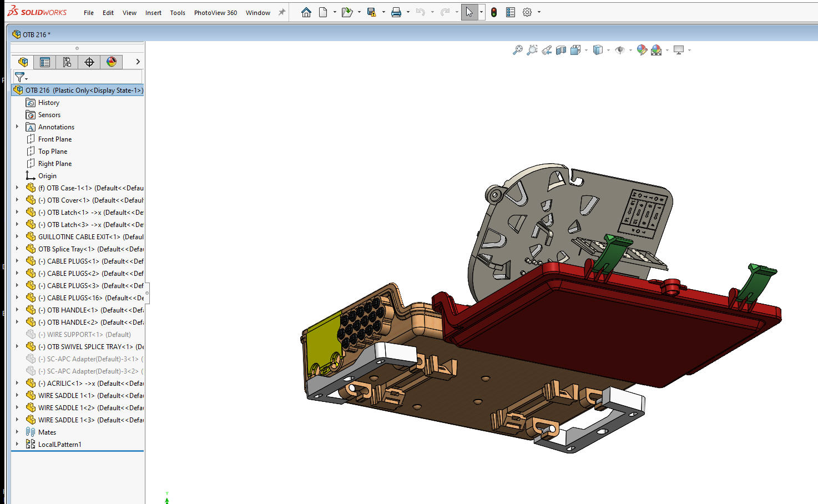818x504 pixels.
Task: Open Options dropdown arrow
Action: tap(539, 12)
